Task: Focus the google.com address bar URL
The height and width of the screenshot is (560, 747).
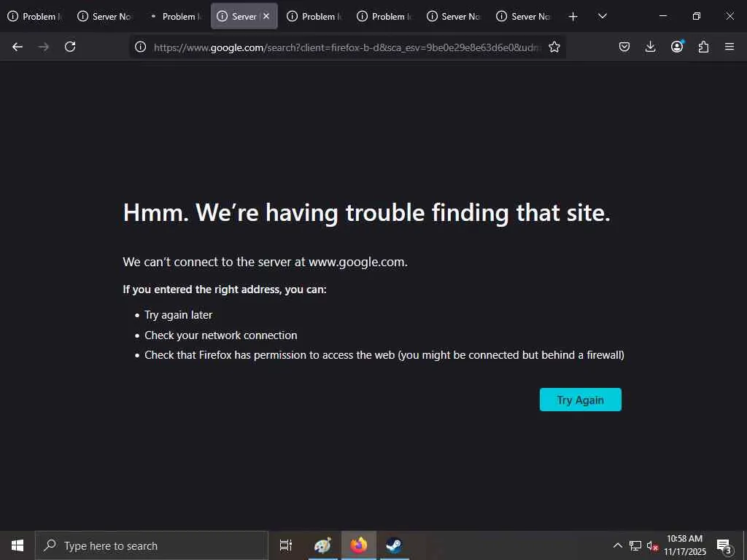Action: (x=347, y=47)
